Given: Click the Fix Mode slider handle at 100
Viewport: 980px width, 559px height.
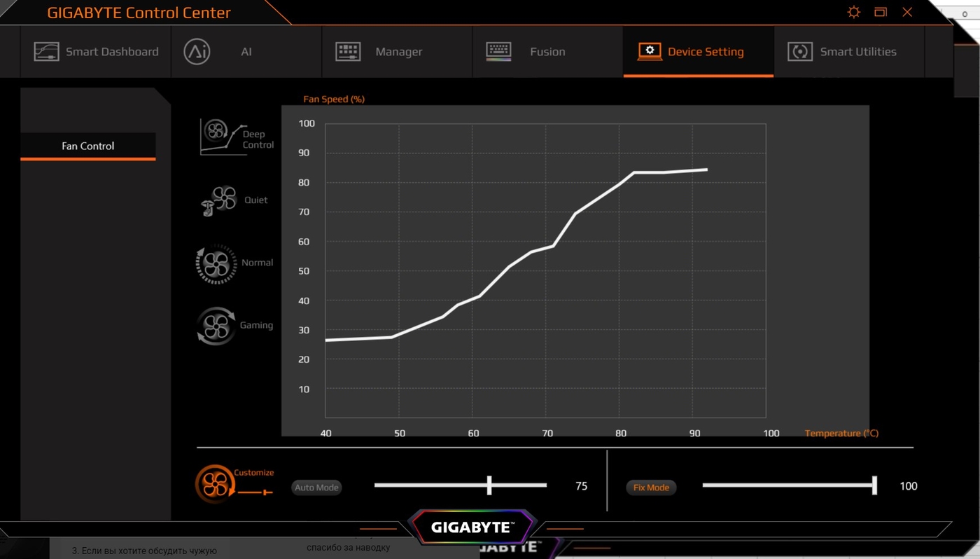Looking at the screenshot, I should click(x=874, y=485).
